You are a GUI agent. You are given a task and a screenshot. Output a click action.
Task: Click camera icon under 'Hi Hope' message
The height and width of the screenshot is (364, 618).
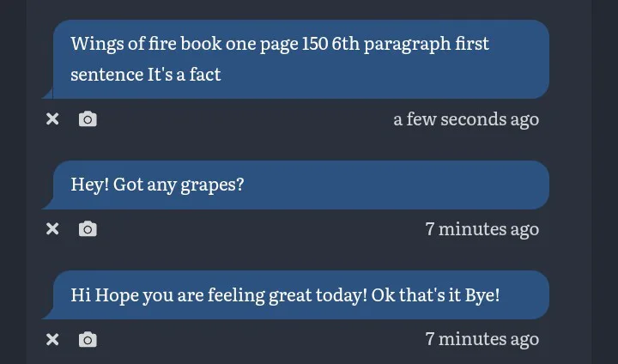point(88,339)
